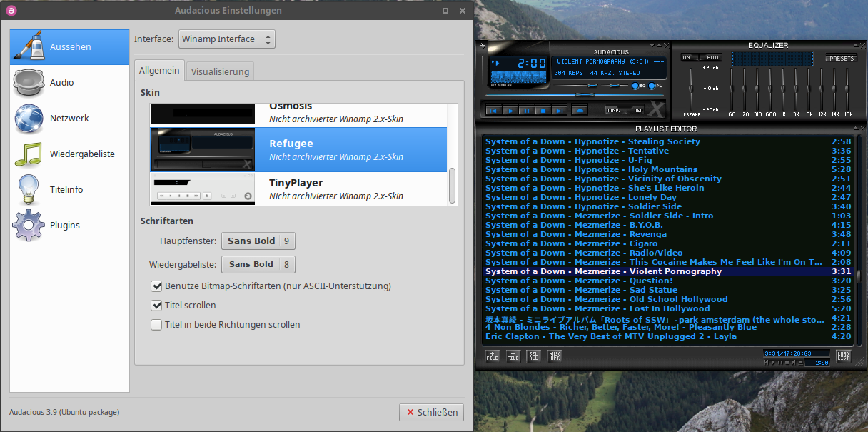868x432 pixels.
Task: Enable Titel in beide Richtungen scrollen
Action: (157, 324)
